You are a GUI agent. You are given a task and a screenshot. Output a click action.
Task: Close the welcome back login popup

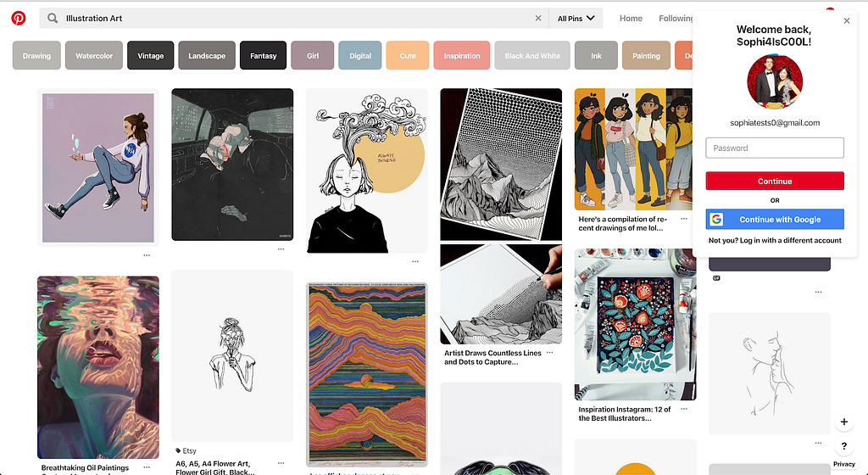tap(846, 21)
